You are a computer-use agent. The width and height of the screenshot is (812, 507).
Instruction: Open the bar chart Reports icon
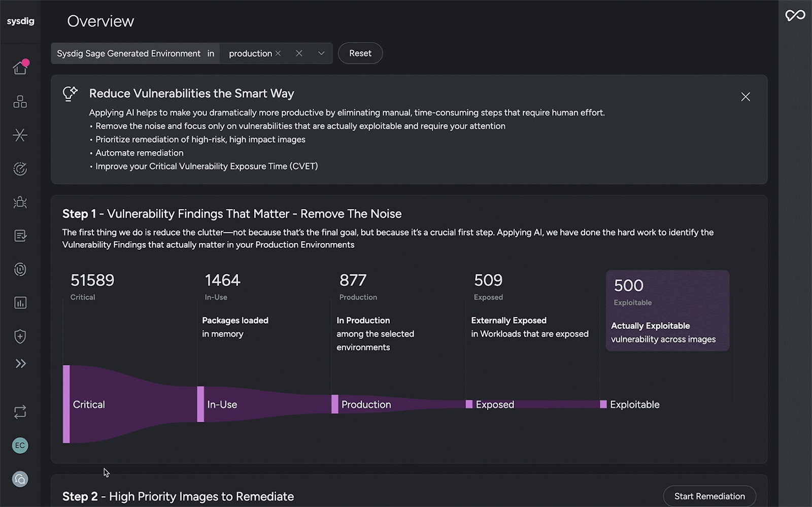[x=20, y=303]
